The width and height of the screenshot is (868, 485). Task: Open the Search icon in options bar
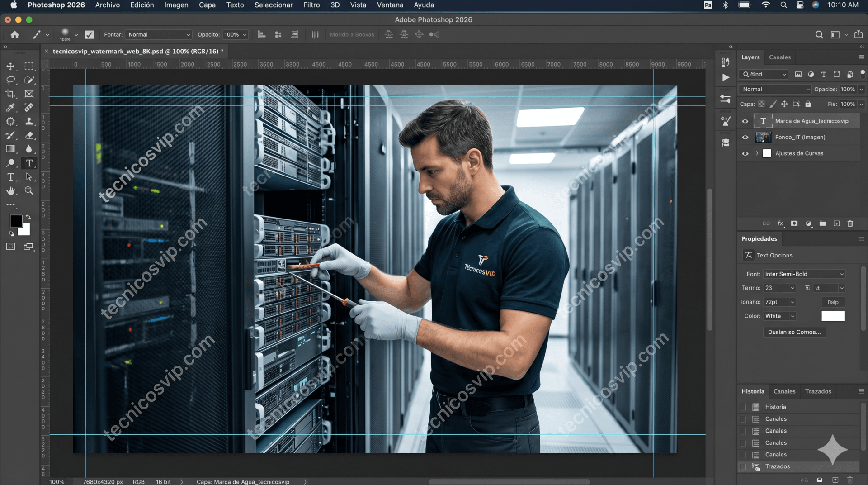pyautogui.click(x=819, y=34)
